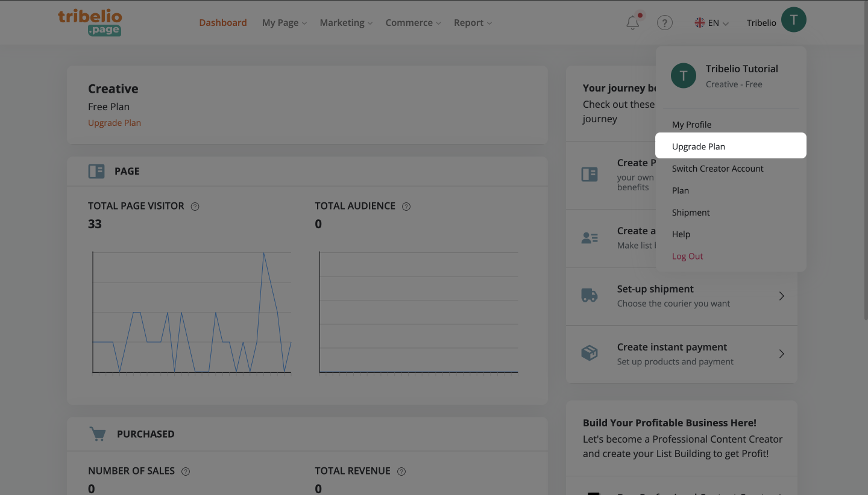
Task: Click the orange Upgrade Plan link
Action: 115,123
